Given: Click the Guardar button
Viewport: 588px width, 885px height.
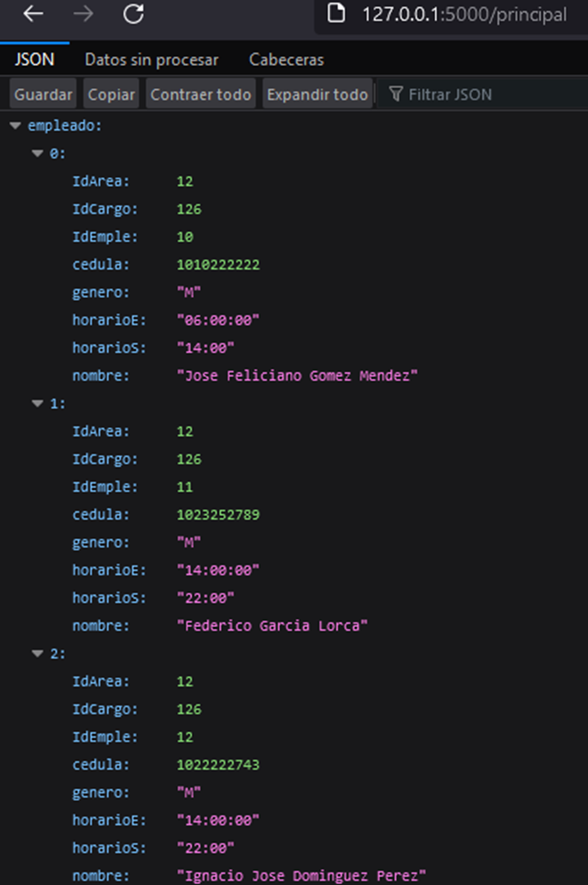Looking at the screenshot, I should click(42, 93).
